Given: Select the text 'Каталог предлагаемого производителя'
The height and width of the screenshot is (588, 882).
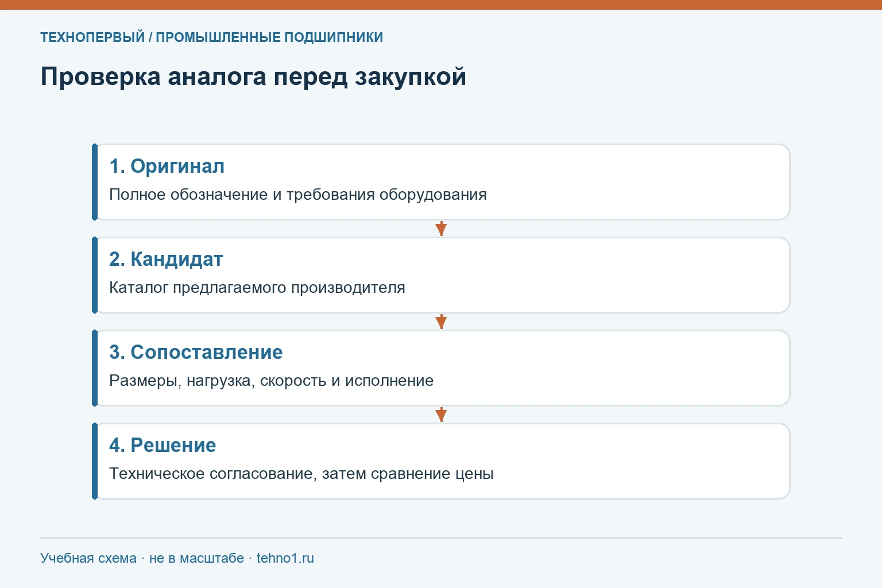Looking at the screenshot, I should 257,288.
